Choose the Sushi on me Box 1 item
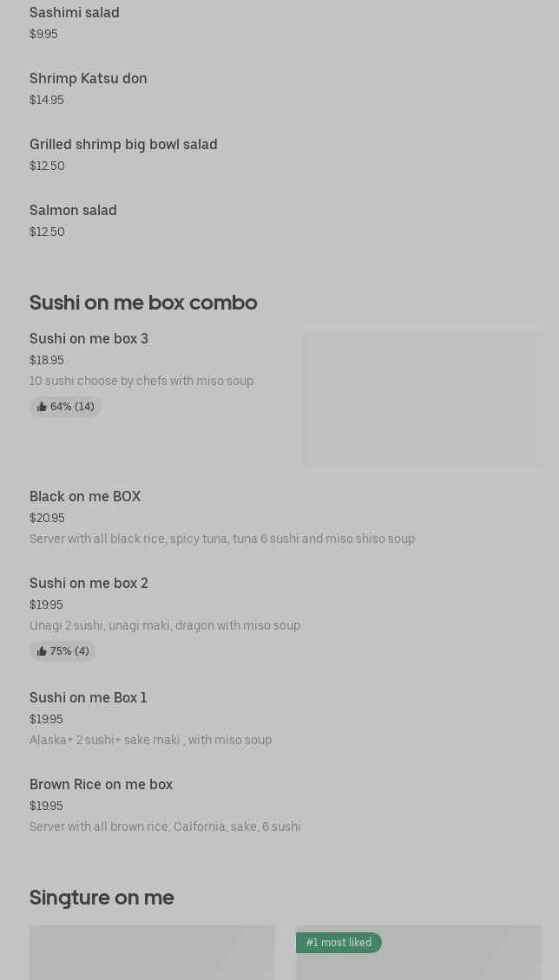This screenshot has width=559, height=980. pyautogui.click(x=89, y=698)
